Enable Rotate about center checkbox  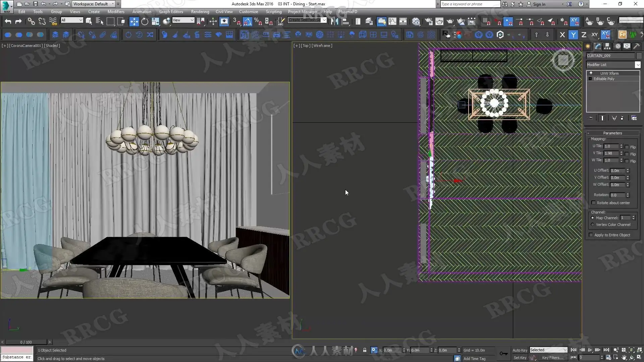pyautogui.click(x=593, y=203)
